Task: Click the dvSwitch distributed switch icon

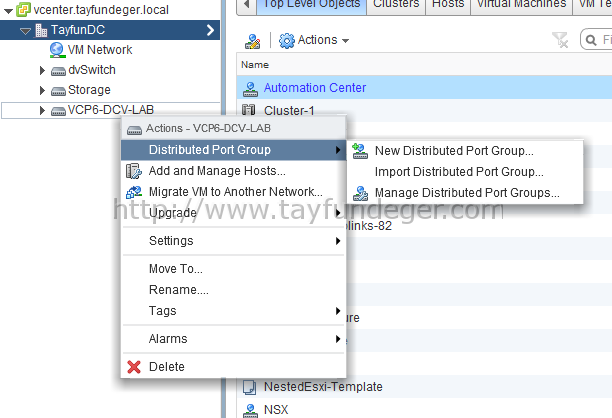Action: pyautogui.click(x=58, y=71)
